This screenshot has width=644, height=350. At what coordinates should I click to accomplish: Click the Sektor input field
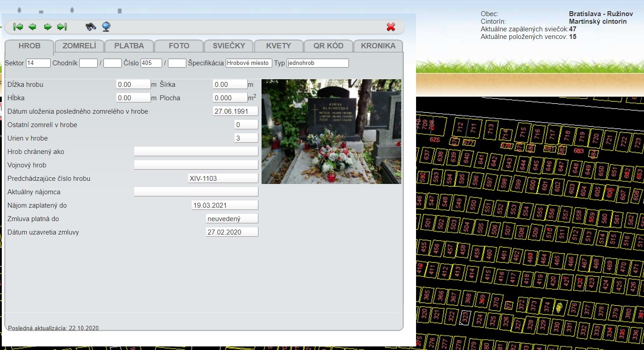coord(38,63)
